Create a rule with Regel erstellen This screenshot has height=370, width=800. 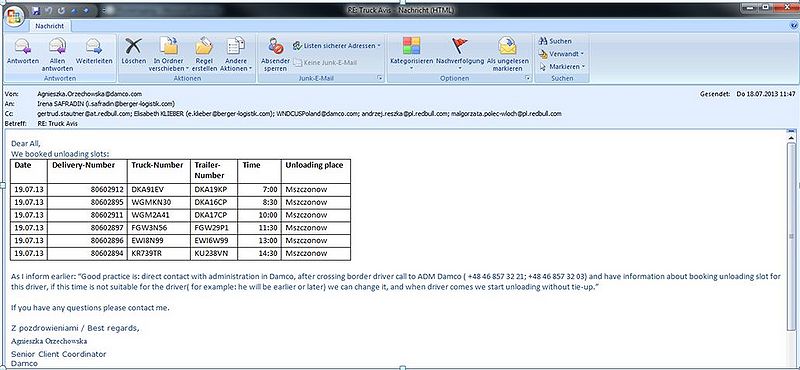coord(204,55)
